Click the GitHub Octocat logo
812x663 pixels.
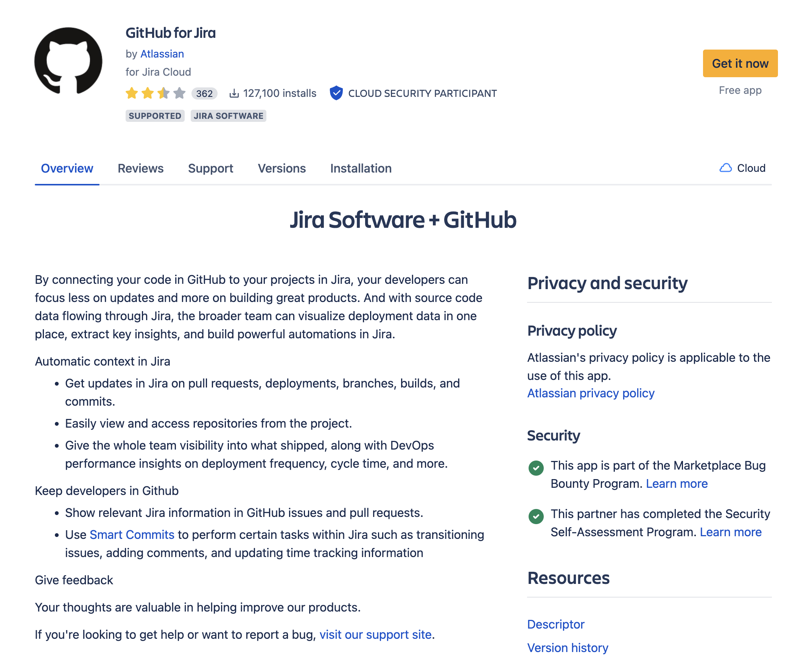[x=69, y=61]
